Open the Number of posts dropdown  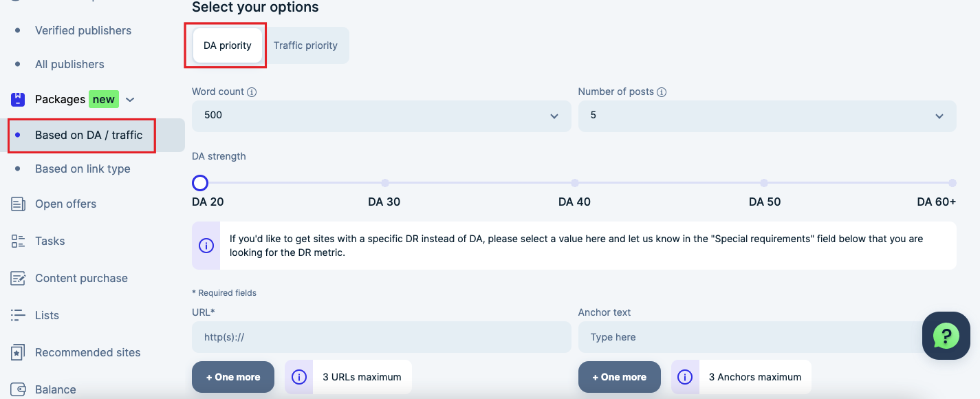pyautogui.click(x=767, y=116)
